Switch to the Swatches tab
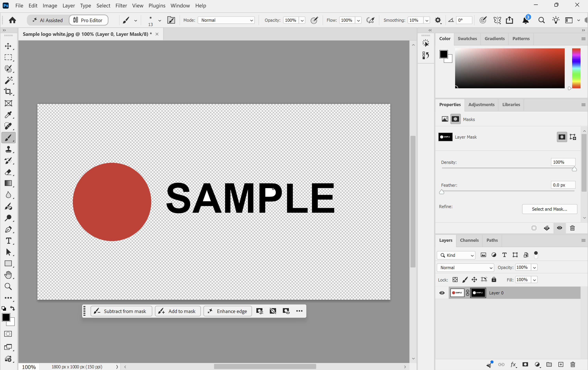 coord(467,39)
